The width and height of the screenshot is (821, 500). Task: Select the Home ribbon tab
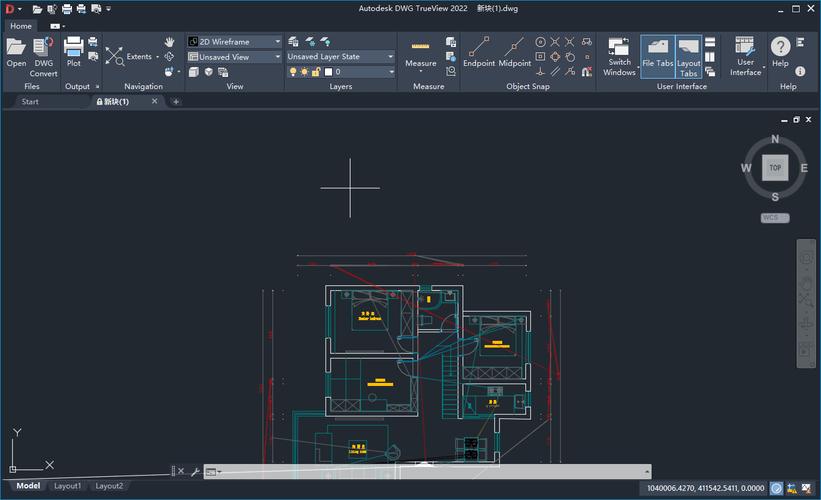21,26
